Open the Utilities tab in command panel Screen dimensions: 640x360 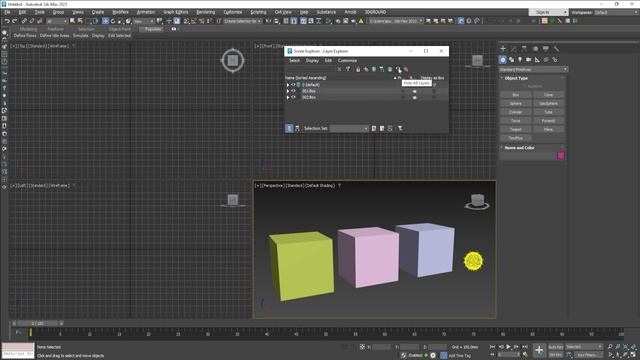pos(556,49)
